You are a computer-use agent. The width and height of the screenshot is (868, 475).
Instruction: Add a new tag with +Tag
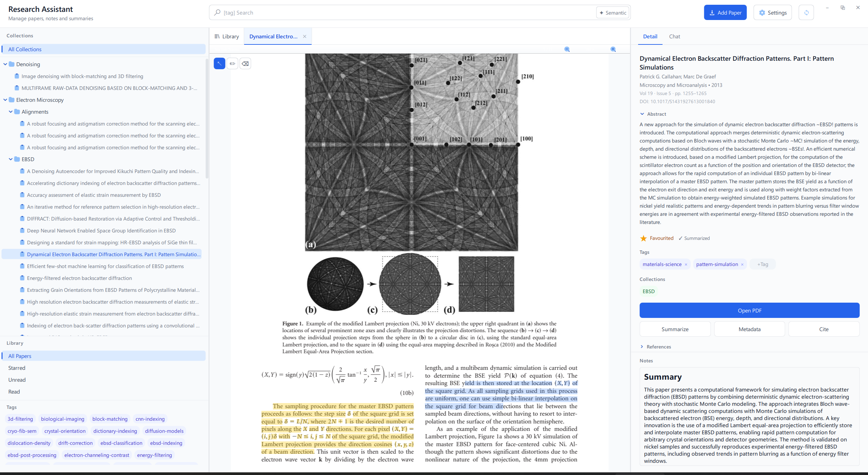click(763, 264)
